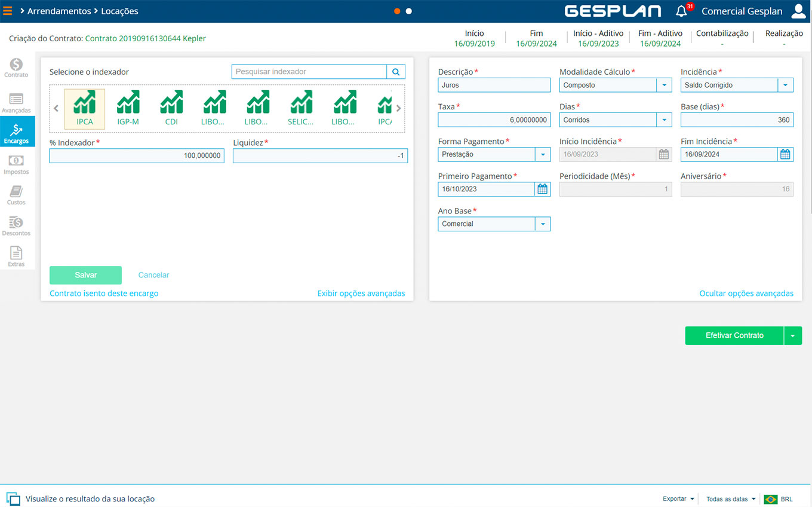Open the hamburger menu icon
Viewport: 812px width, 508px height.
[x=8, y=11]
